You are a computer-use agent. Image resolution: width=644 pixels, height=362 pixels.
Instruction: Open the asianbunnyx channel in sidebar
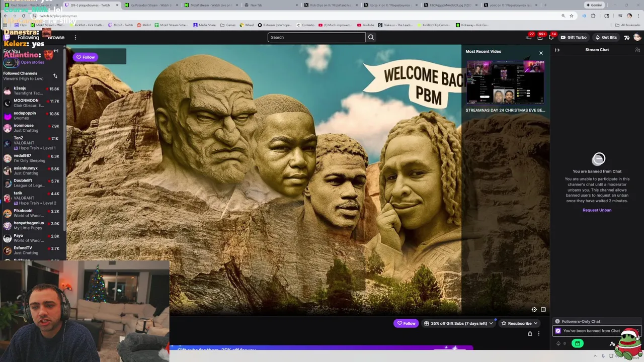[x=32, y=170]
